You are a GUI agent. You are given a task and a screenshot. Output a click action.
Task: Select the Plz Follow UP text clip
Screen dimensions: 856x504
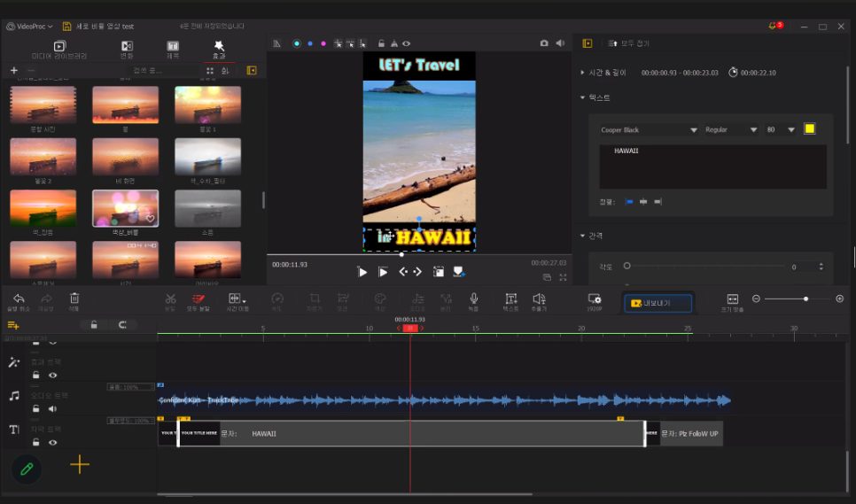pos(685,434)
